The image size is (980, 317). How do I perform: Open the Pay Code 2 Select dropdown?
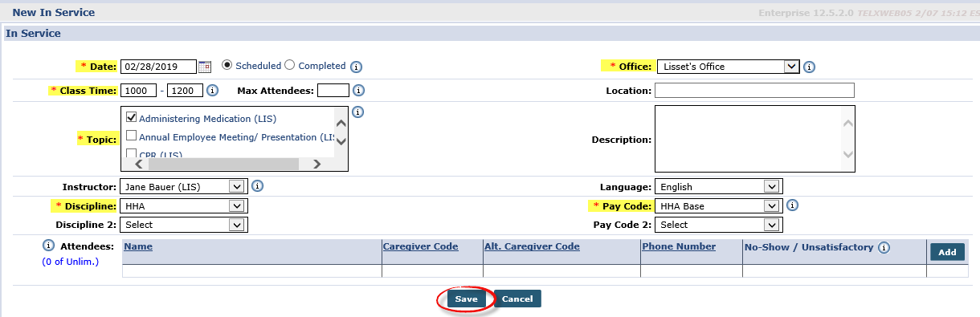pos(719,225)
